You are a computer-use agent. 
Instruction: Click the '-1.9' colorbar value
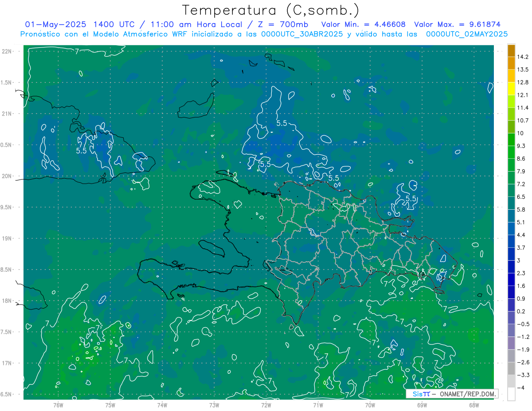(523, 350)
